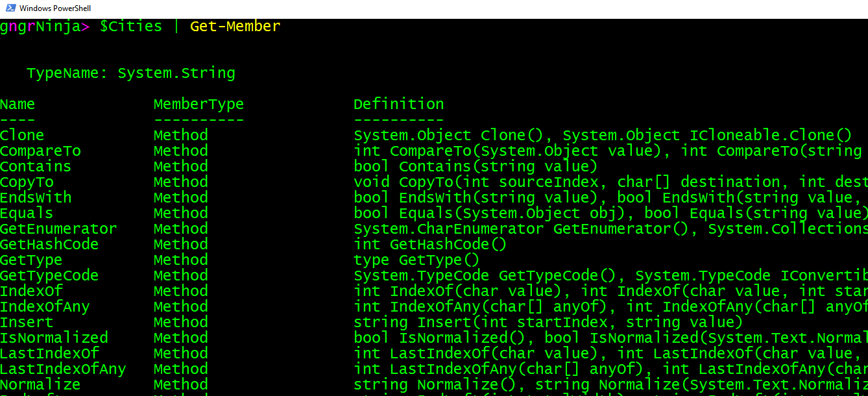Viewport: 868px width, 396px height.
Task: Click the Name column header
Action: click(18, 105)
